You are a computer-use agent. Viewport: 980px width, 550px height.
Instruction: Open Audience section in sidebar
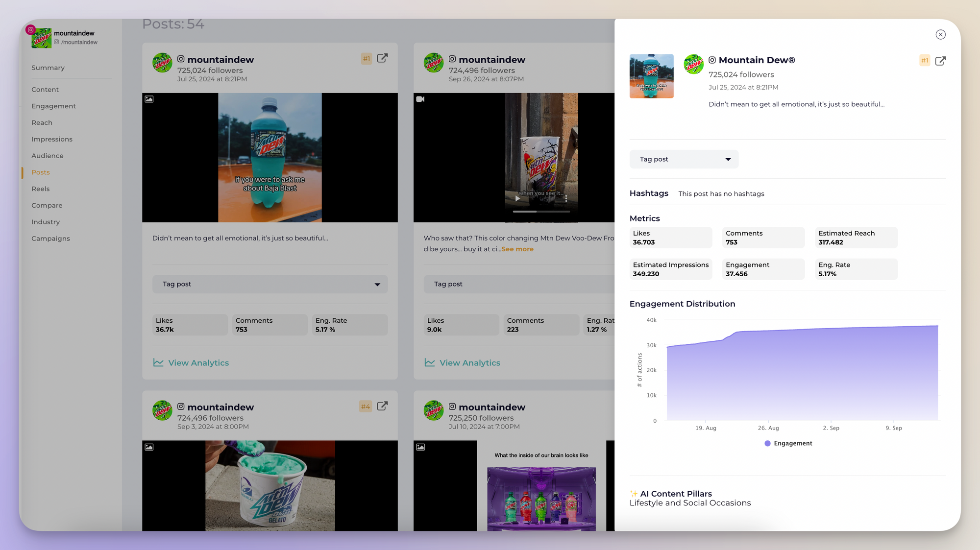(x=48, y=156)
